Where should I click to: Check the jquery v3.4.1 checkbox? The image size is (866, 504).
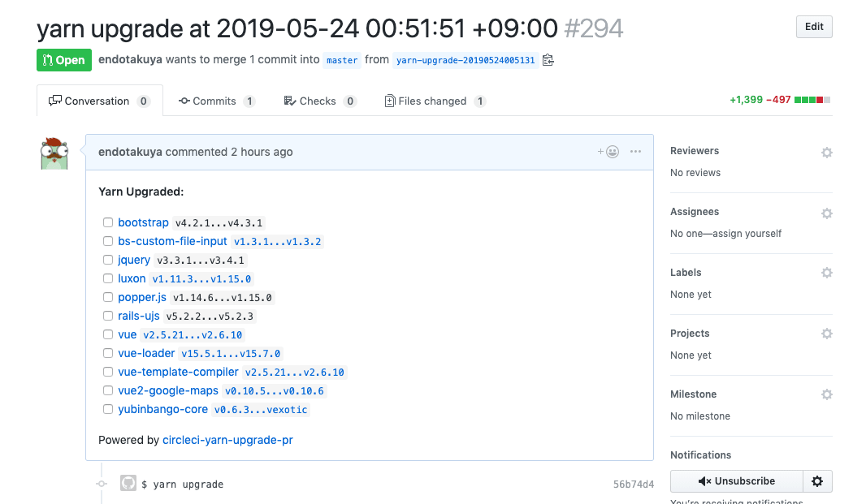pyautogui.click(x=107, y=260)
